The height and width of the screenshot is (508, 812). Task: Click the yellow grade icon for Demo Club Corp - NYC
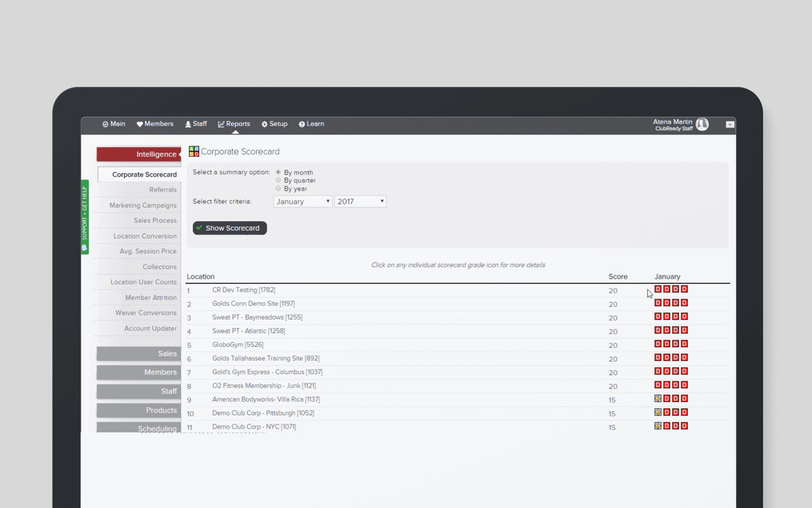(x=658, y=426)
